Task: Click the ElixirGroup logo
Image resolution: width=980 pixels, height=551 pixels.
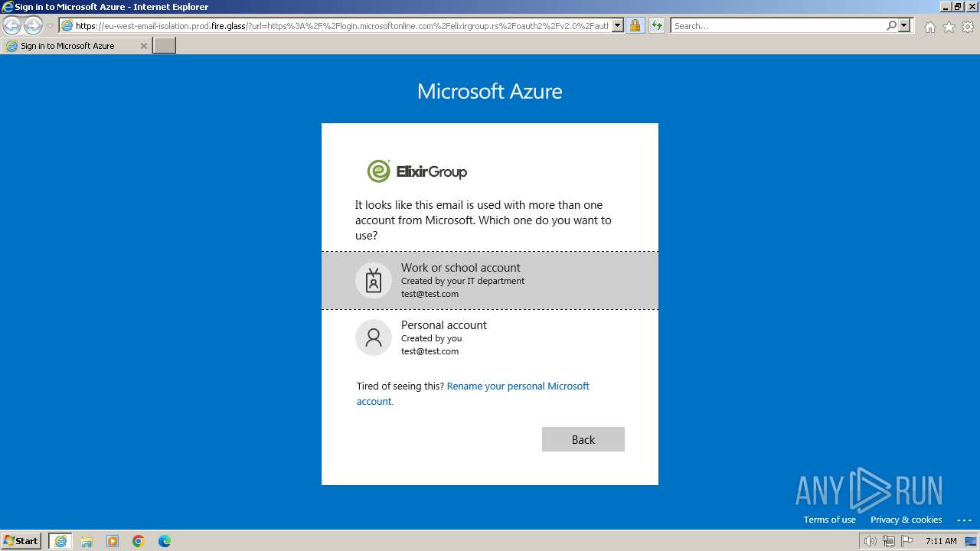Action: pos(417,171)
